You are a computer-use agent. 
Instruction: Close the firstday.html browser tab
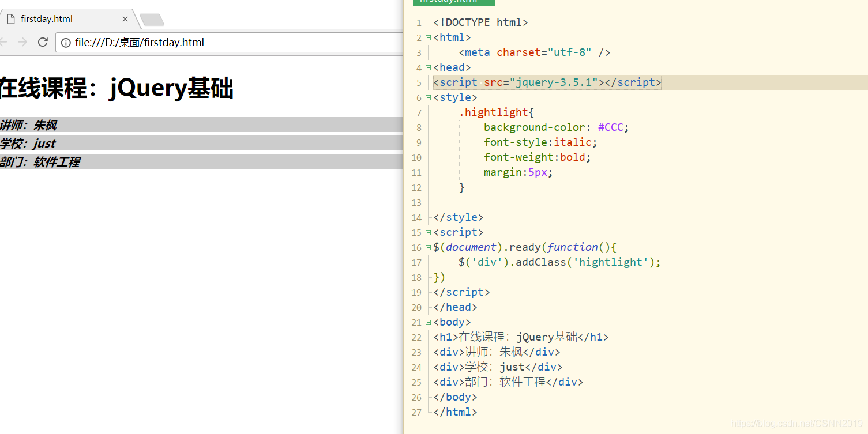click(x=125, y=19)
